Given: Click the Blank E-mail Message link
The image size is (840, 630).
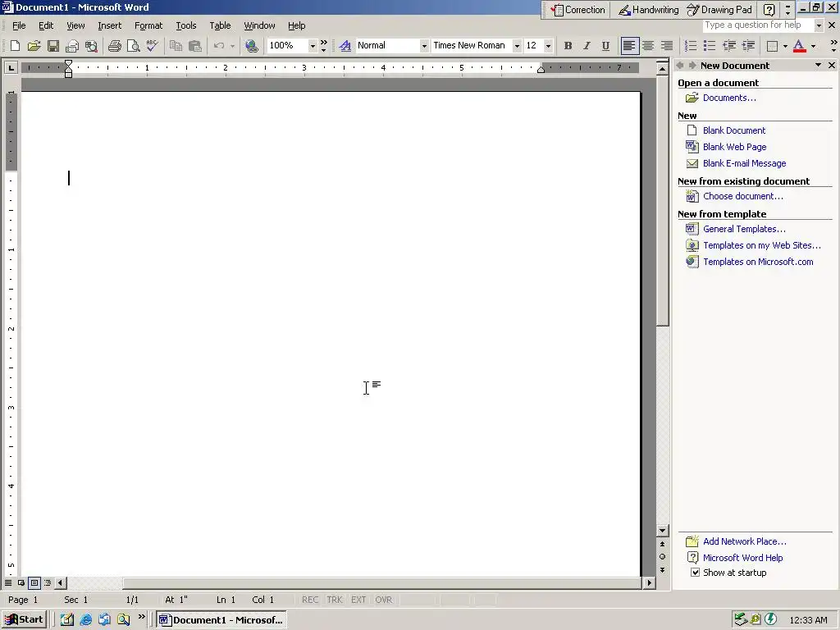Looking at the screenshot, I should (744, 163).
